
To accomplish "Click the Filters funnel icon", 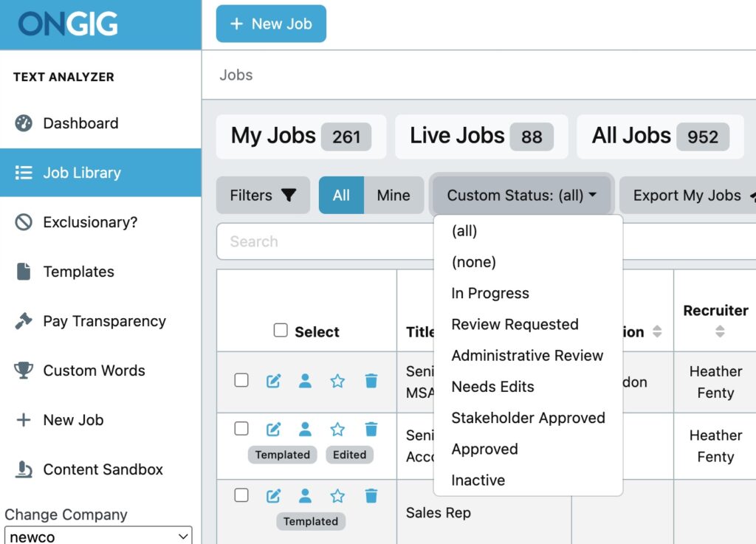I will [289, 196].
